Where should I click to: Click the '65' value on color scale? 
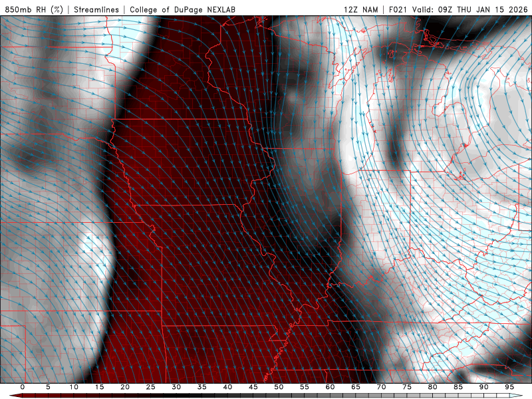tap(356, 387)
